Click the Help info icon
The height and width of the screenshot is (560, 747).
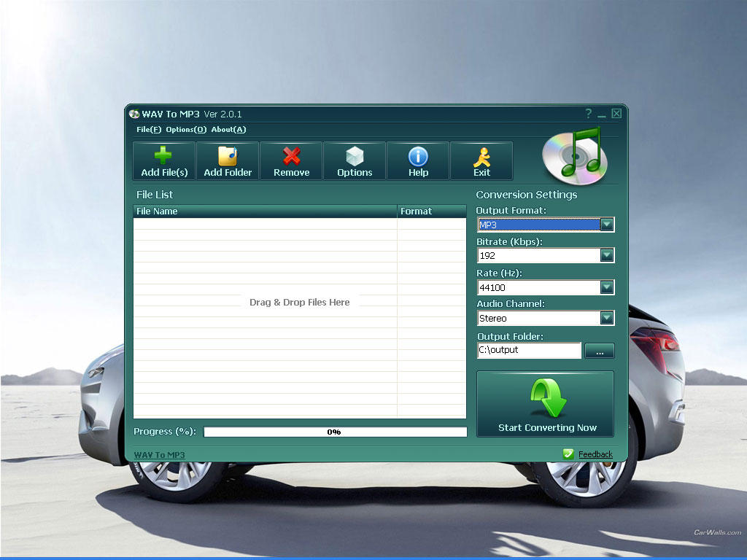418,156
